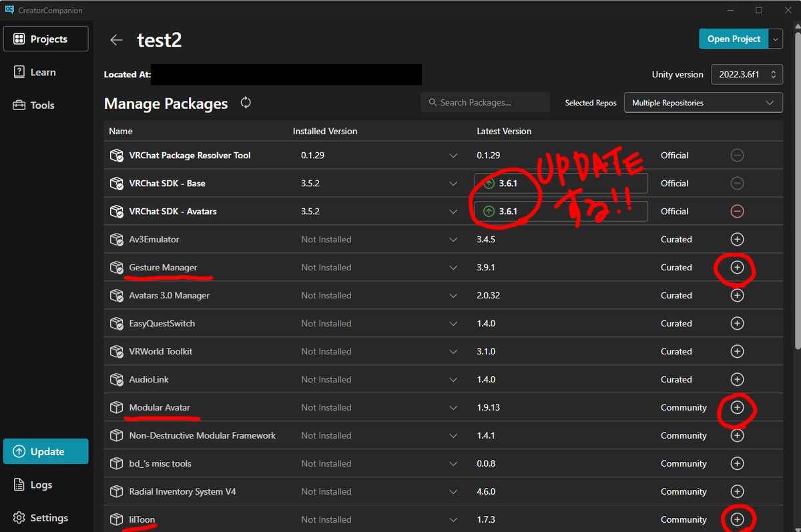Click the Installed Version column header
The height and width of the screenshot is (532, 801).
pos(325,131)
